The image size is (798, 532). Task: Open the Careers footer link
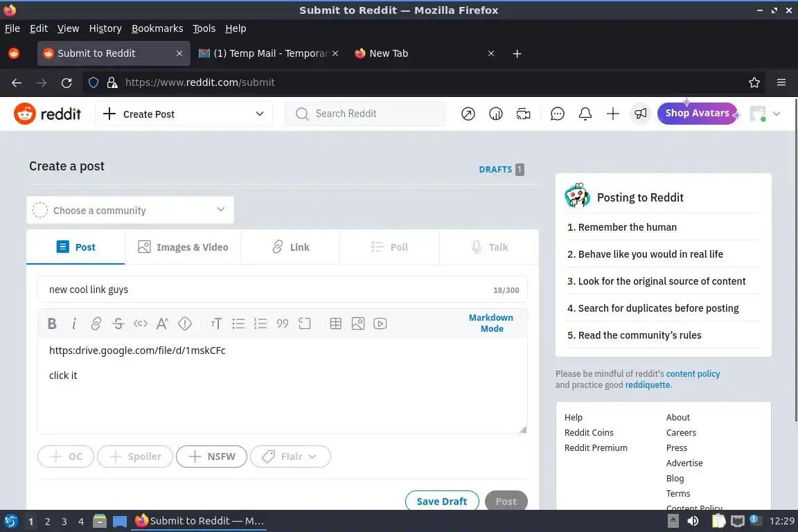pyautogui.click(x=681, y=433)
